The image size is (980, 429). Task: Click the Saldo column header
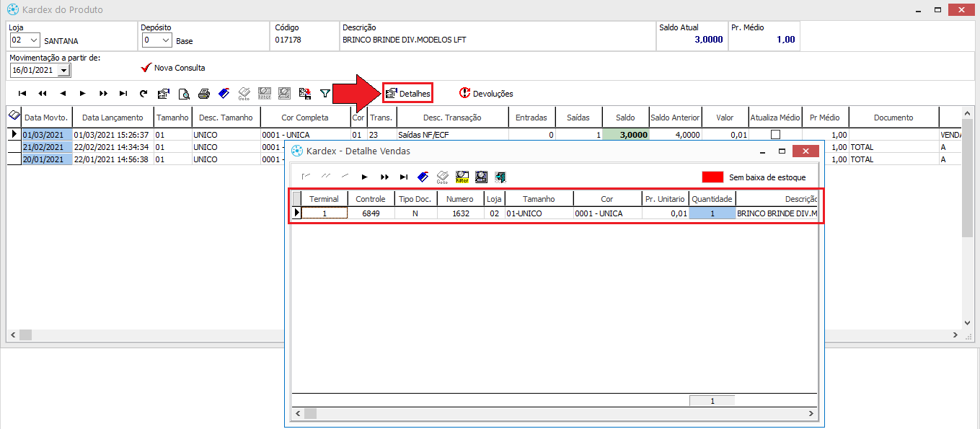point(625,118)
